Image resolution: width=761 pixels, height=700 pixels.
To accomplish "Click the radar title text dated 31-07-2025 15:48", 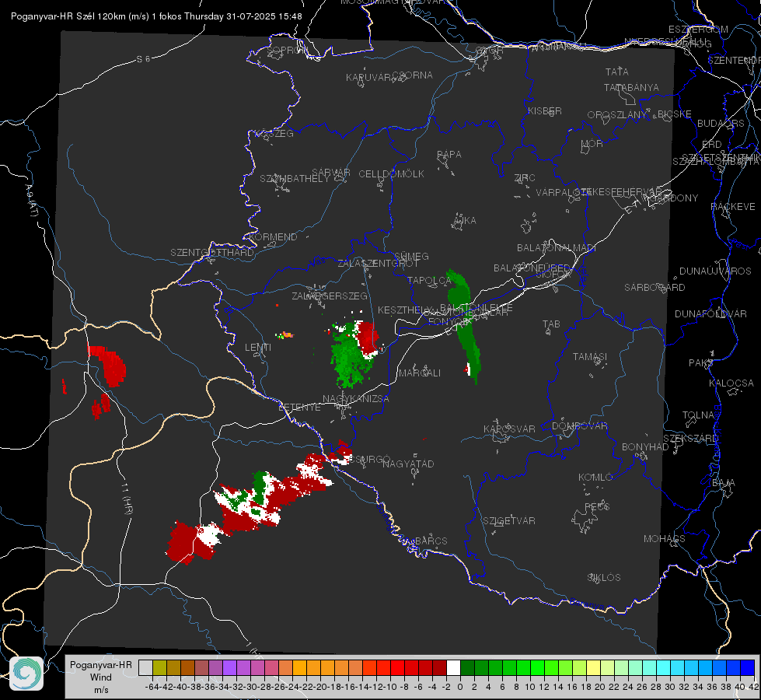I will tap(156, 16).
